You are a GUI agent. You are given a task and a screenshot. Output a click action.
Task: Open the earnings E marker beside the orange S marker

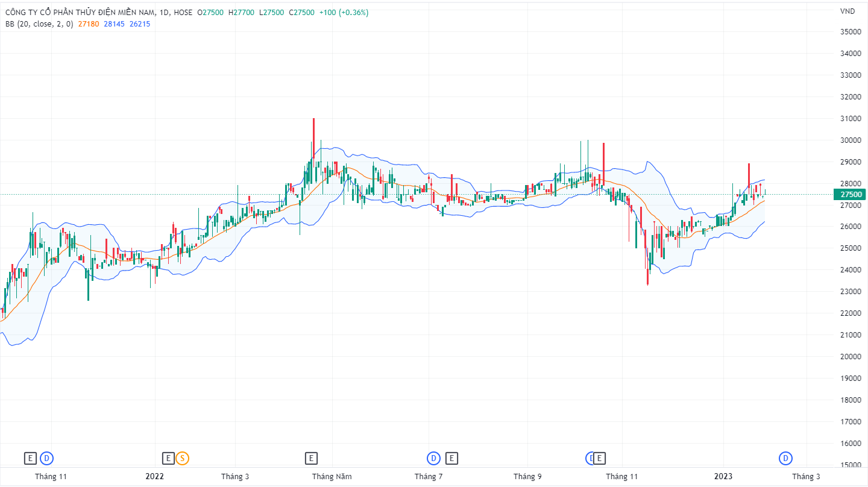pos(169,459)
